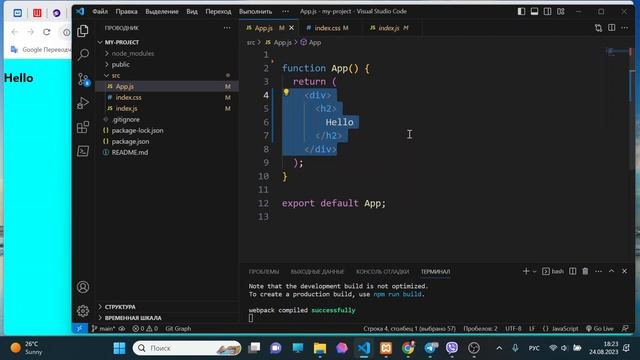Open the Переход menu
This screenshot has width=640, height=360.
[x=218, y=11]
